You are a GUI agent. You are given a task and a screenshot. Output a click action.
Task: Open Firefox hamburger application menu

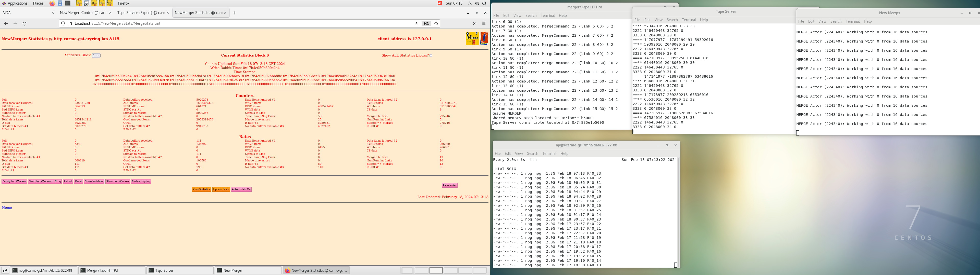coord(484,23)
